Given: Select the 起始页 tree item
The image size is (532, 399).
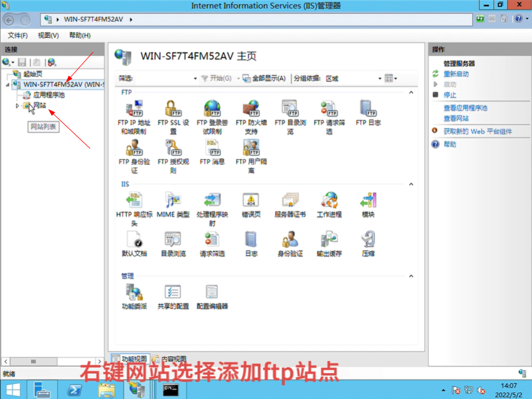Looking at the screenshot, I should point(32,74).
